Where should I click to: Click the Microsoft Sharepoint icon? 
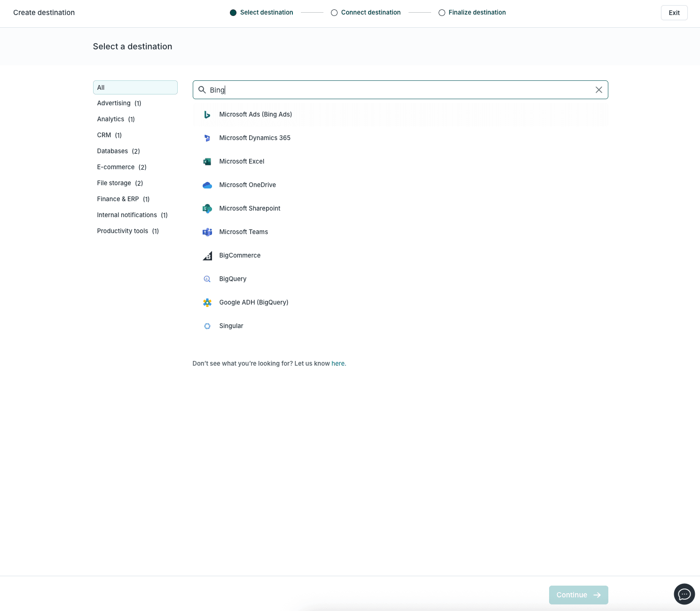point(207,208)
